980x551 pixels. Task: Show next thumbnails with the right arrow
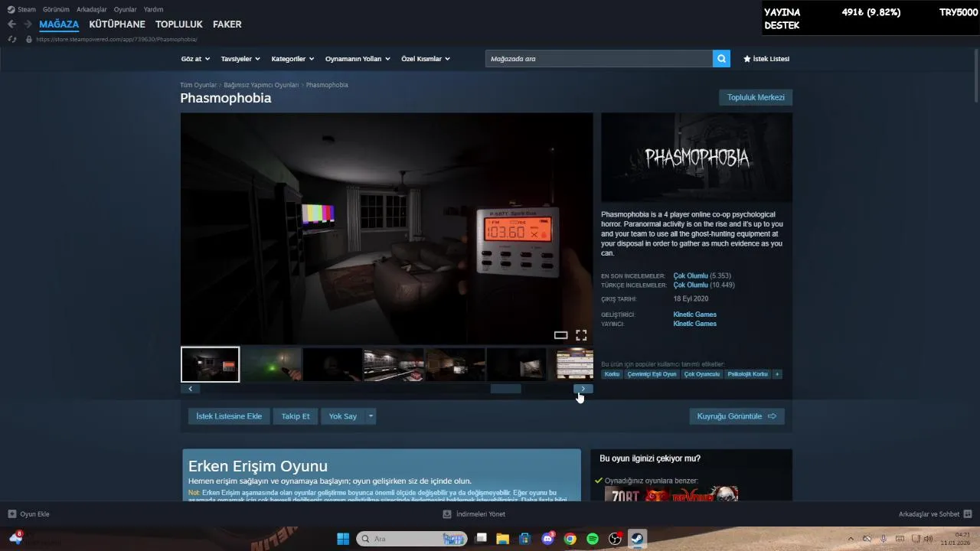[x=583, y=389]
